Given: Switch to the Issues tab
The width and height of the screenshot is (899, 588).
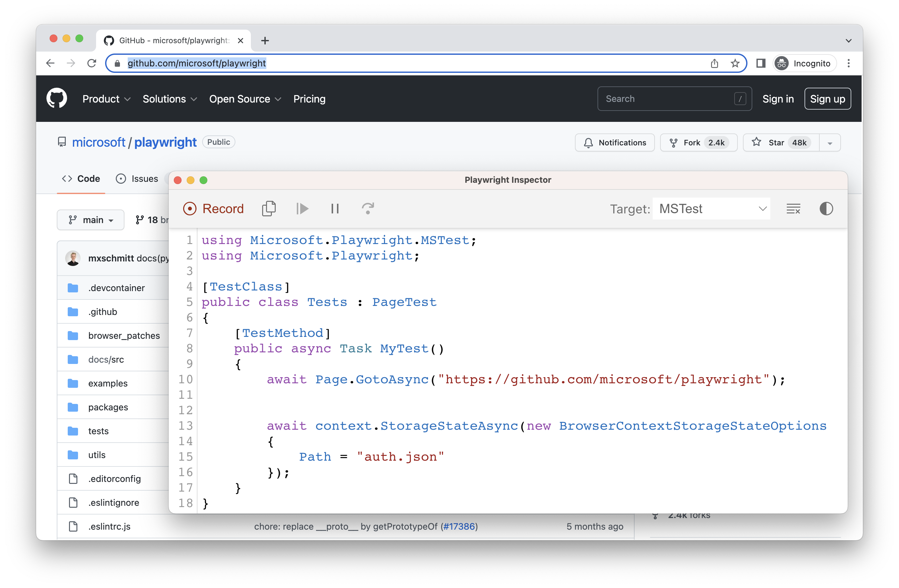Looking at the screenshot, I should tap(137, 179).
